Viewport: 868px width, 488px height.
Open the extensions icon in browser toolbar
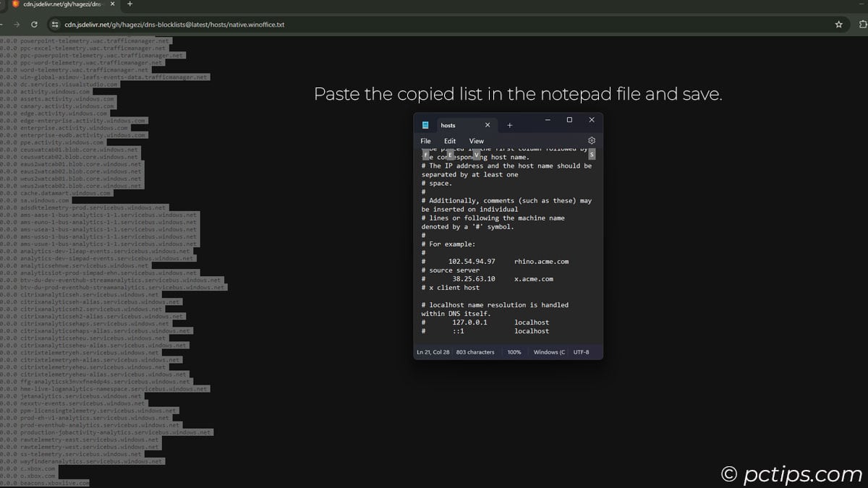(862, 24)
